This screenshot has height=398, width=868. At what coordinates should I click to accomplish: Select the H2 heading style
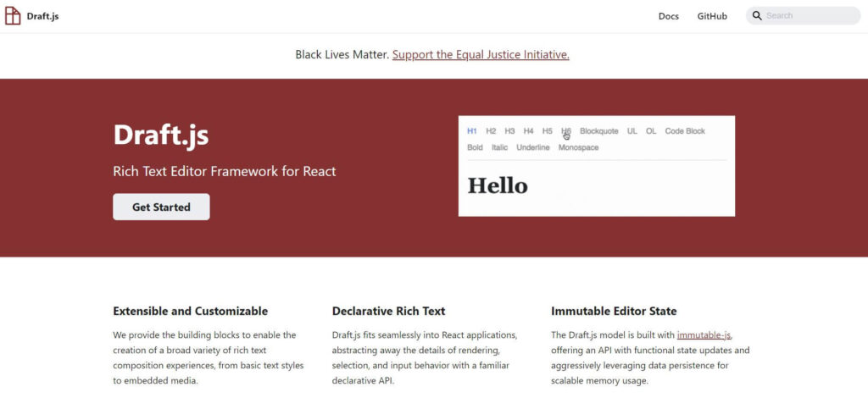point(491,131)
